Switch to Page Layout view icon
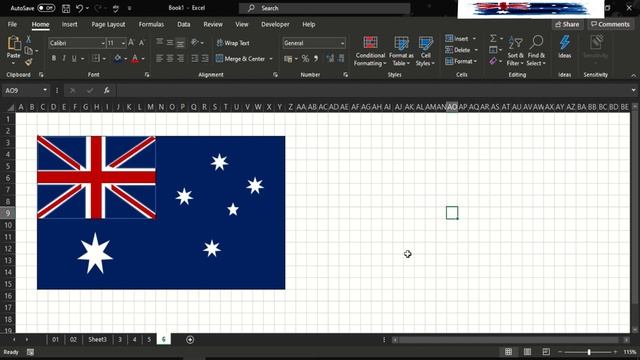This screenshot has height=360, width=640. (527, 351)
